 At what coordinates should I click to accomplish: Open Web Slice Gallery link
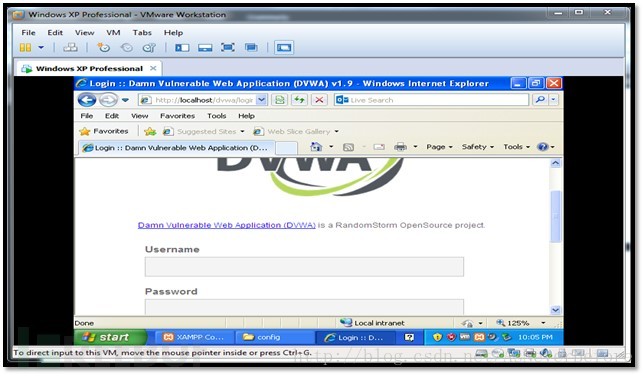[296, 131]
